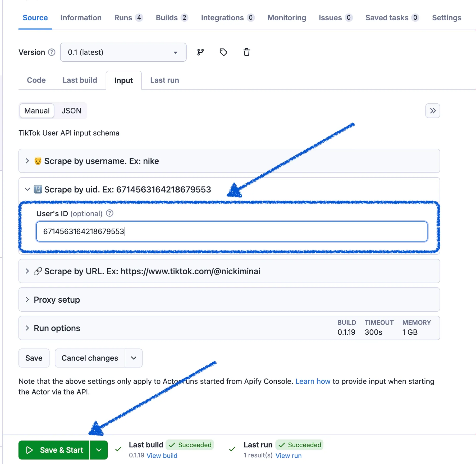476x464 pixels.
Task: Click the trash icon to delete the version
Action: pos(246,52)
